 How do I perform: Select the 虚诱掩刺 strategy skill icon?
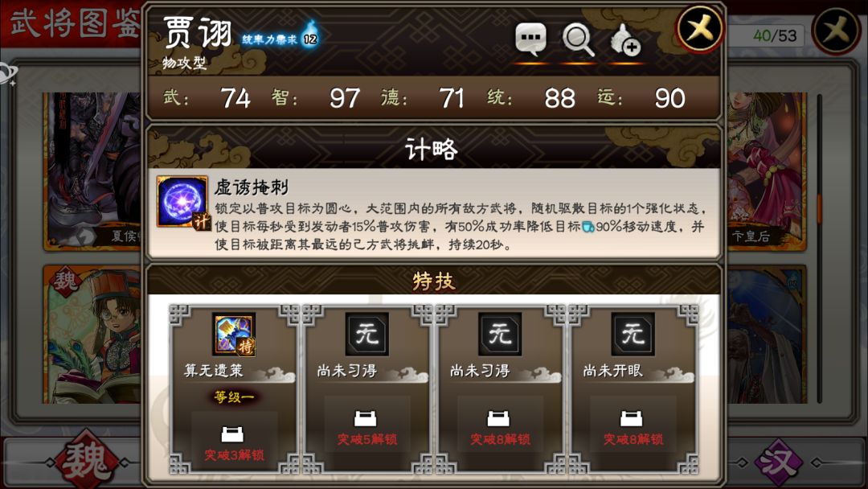click(182, 202)
